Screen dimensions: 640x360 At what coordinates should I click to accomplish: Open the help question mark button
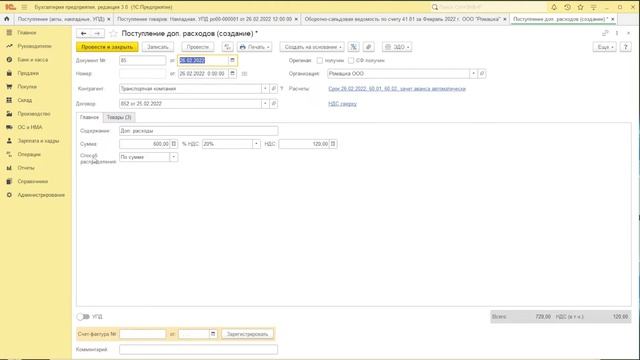click(x=625, y=47)
